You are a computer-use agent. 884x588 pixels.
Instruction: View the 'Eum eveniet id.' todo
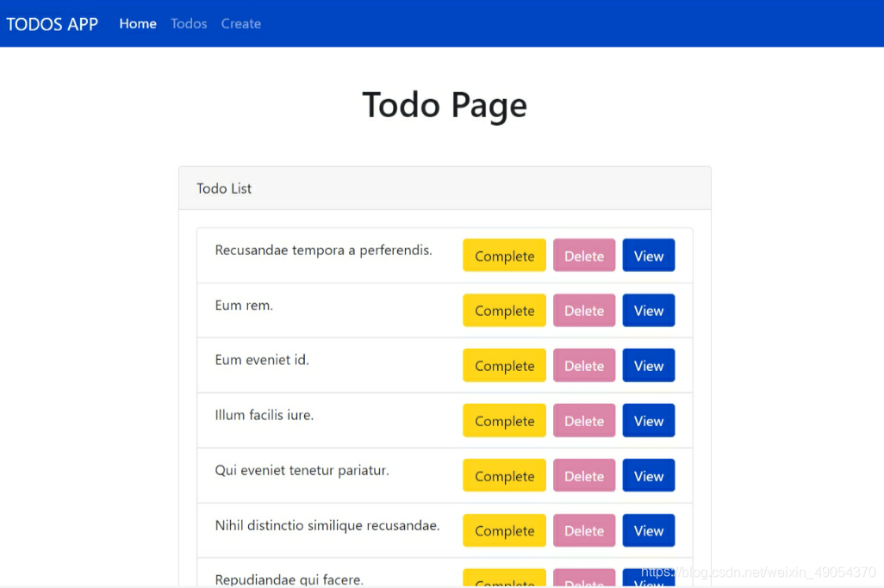click(x=648, y=365)
